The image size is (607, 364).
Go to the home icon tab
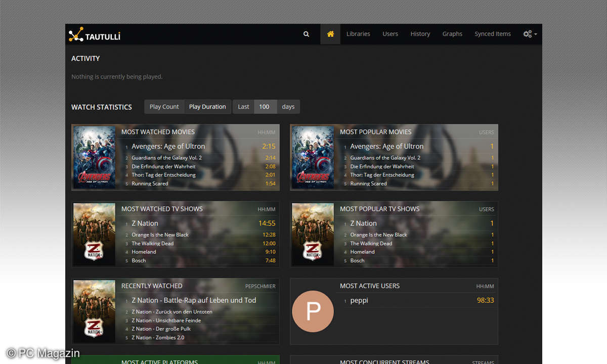pyautogui.click(x=330, y=34)
